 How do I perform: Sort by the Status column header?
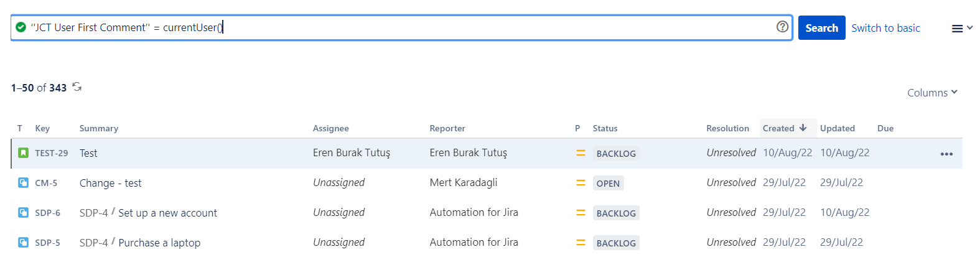[x=605, y=128]
